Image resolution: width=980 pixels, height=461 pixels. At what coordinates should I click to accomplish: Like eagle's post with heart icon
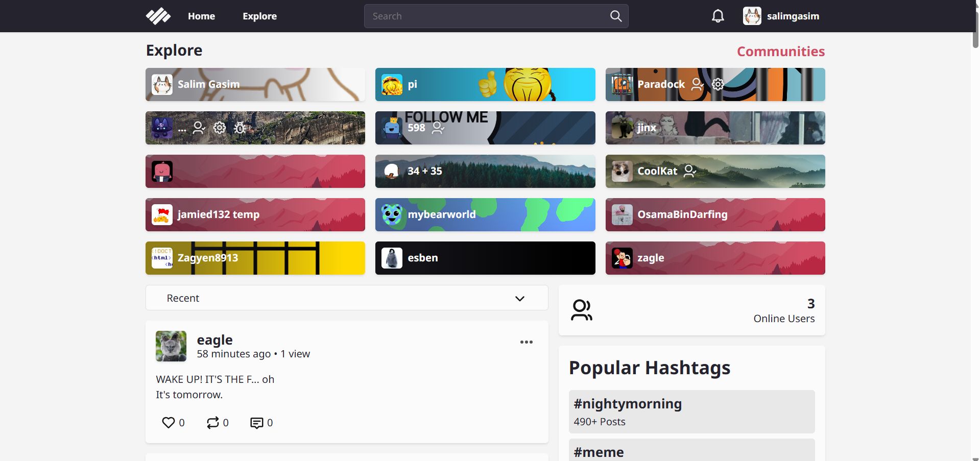[168, 423]
